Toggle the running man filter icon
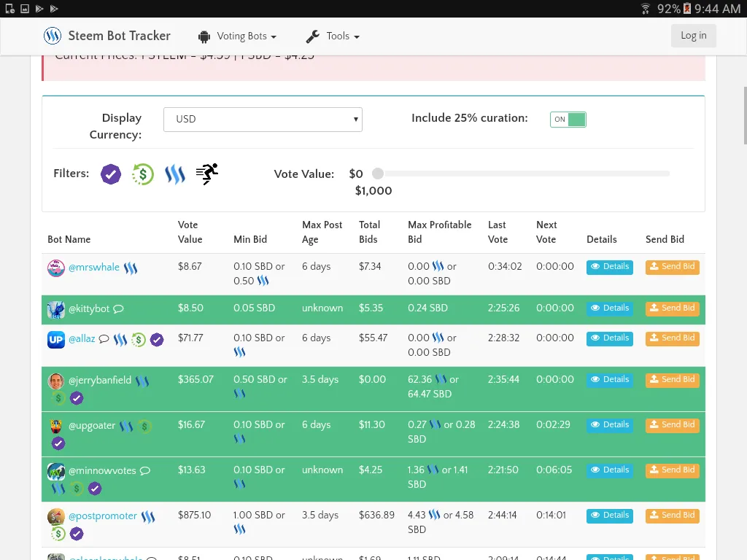The image size is (747, 560). point(206,174)
